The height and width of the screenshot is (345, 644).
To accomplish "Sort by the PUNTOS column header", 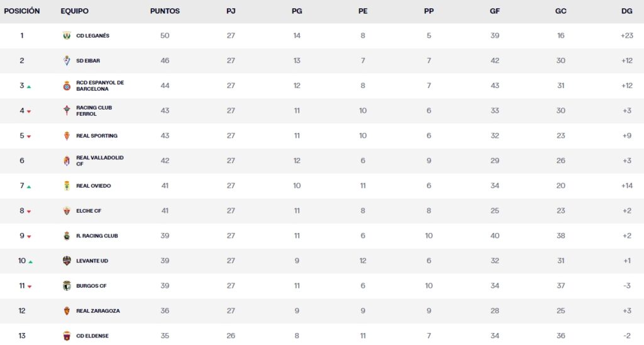I will [x=165, y=11].
